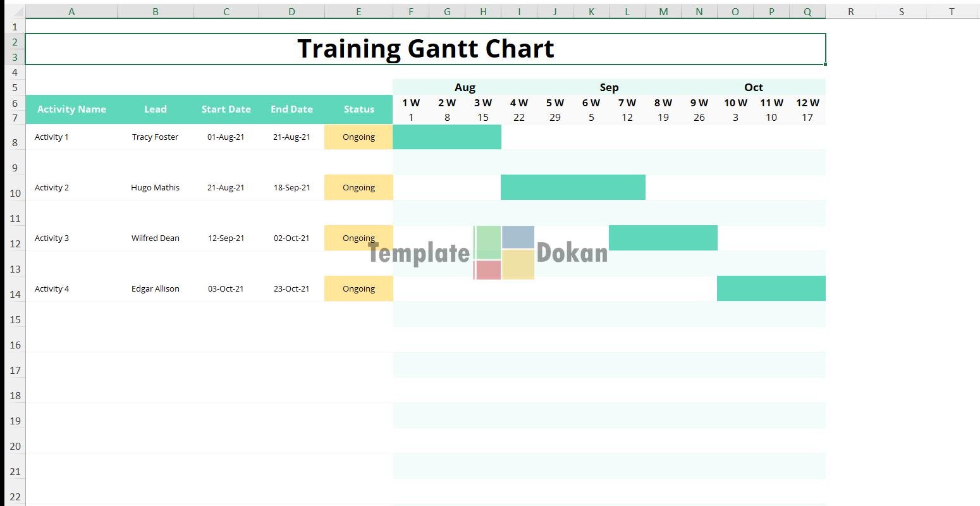The width and height of the screenshot is (980, 506).
Task: Select Activity 2's green Gantt bar
Action: pyautogui.click(x=573, y=187)
